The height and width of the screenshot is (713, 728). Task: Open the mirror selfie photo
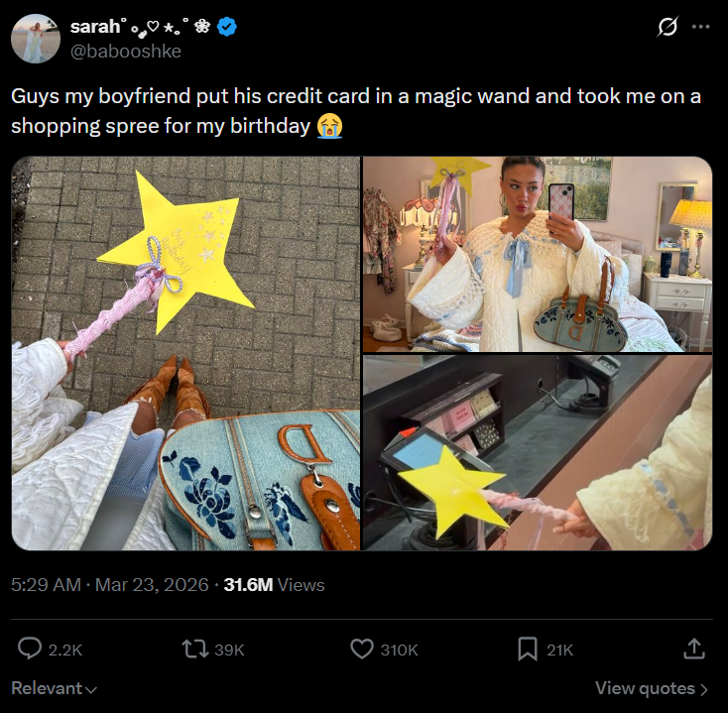[x=538, y=254]
